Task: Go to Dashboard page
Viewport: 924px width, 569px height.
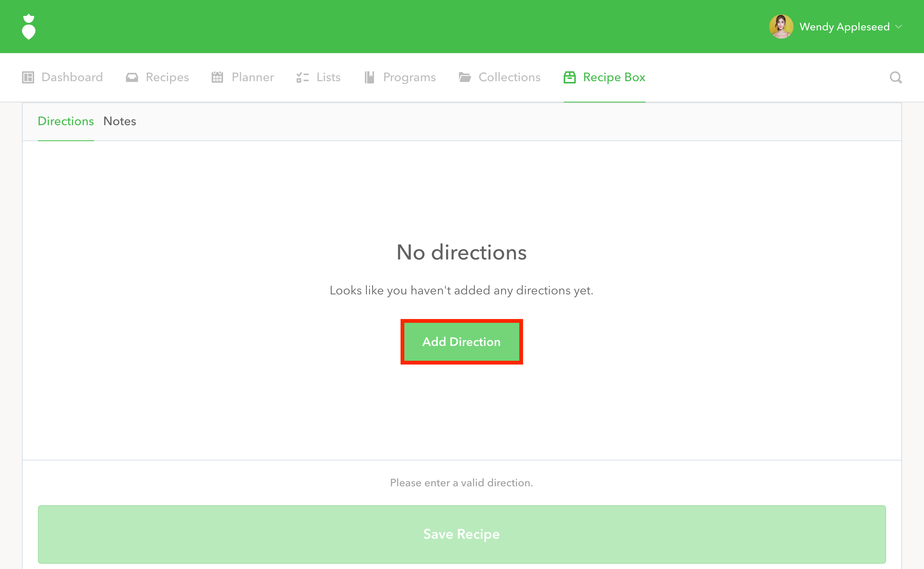Action: pyautogui.click(x=72, y=77)
